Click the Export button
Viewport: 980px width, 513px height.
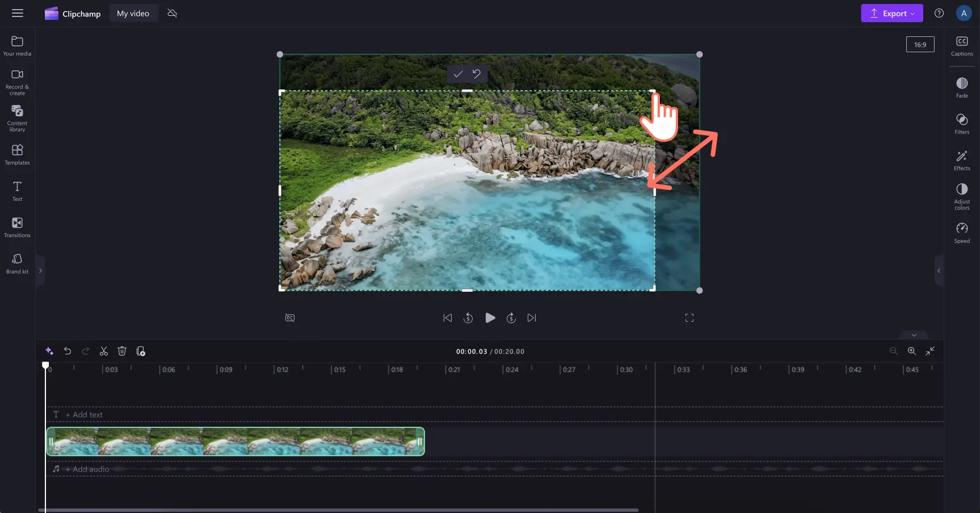pyautogui.click(x=891, y=13)
